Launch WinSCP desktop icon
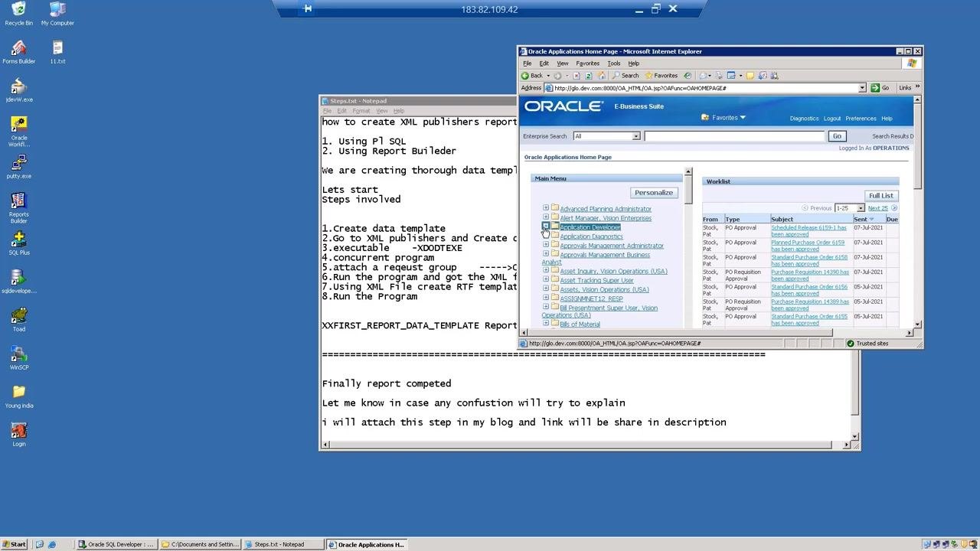This screenshot has height=551, width=980. (x=18, y=358)
